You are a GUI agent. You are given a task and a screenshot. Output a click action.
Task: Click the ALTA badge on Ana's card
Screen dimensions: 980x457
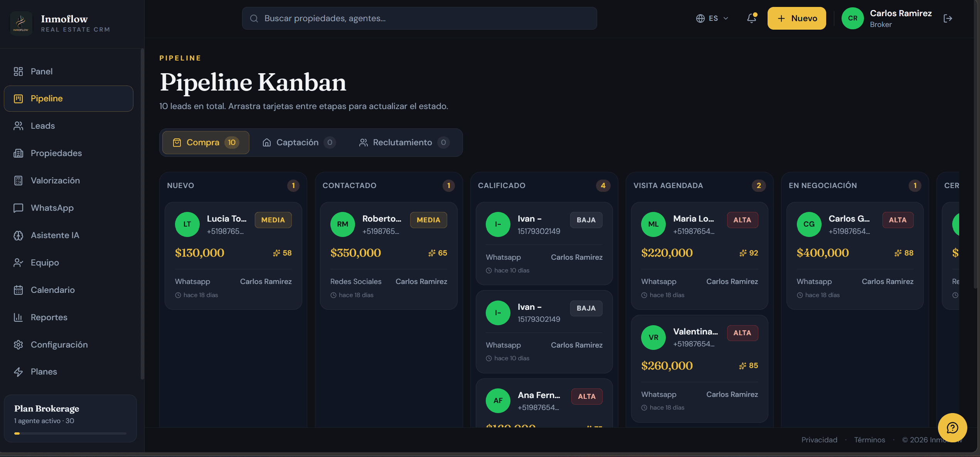point(587,397)
